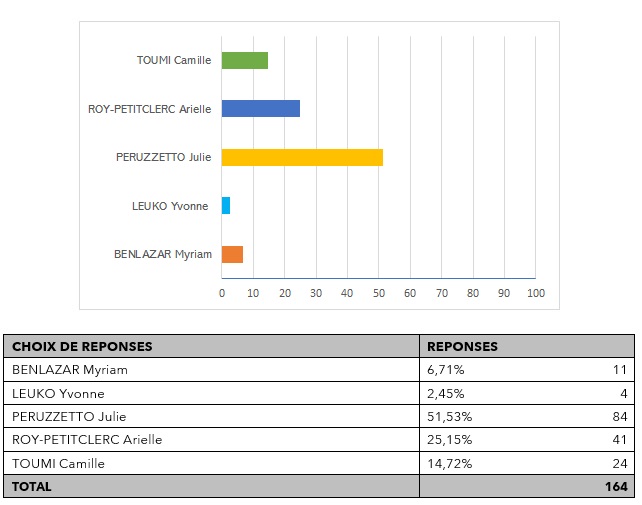Click the LEUKO Yvonne chart axis label
Viewport: 642px width, 505px height.
170,206
